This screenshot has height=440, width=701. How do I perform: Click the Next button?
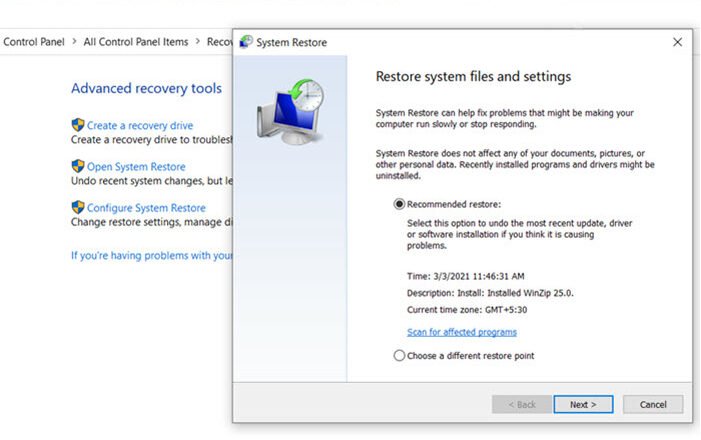click(x=583, y=404)
